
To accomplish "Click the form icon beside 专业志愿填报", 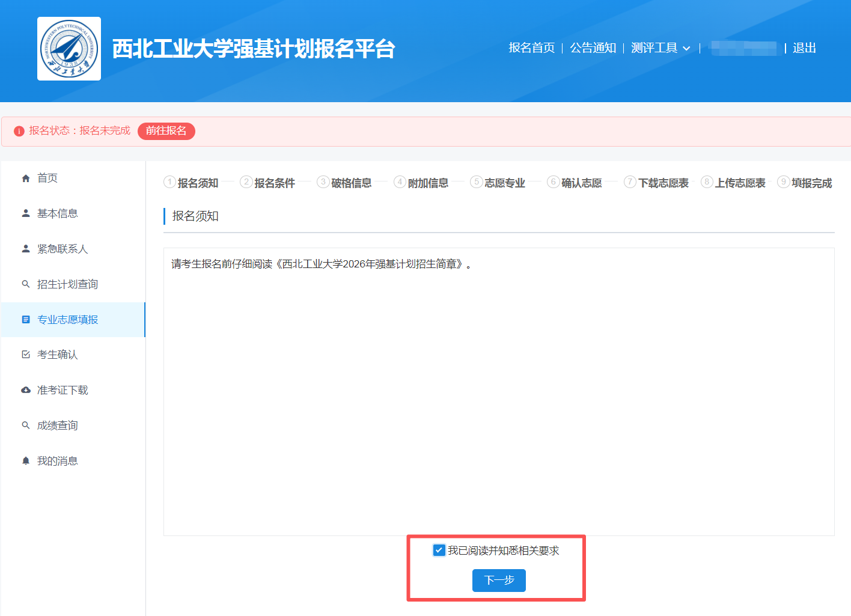I will pos(26,320).
